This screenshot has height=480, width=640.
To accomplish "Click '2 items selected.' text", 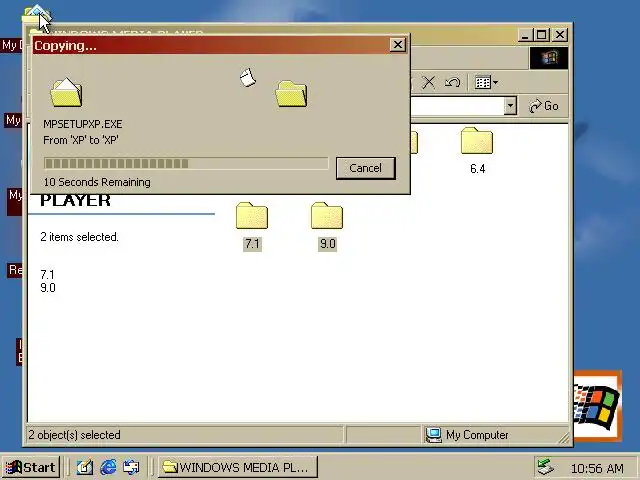I will click(x=80, y=237).
